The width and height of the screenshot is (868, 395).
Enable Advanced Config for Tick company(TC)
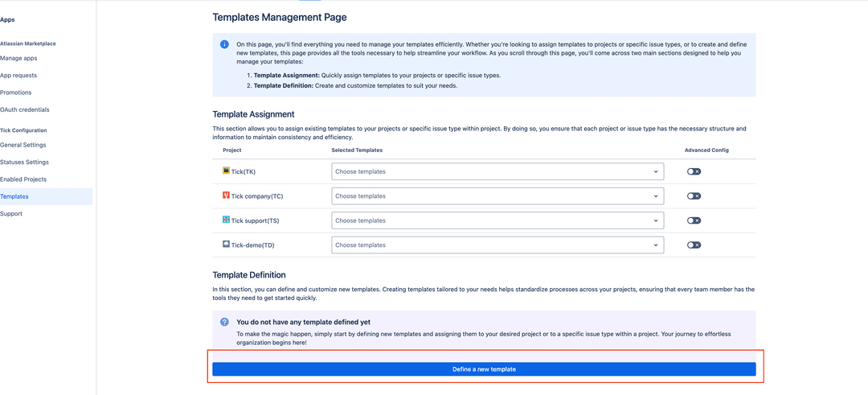click(x=694, y=196)
